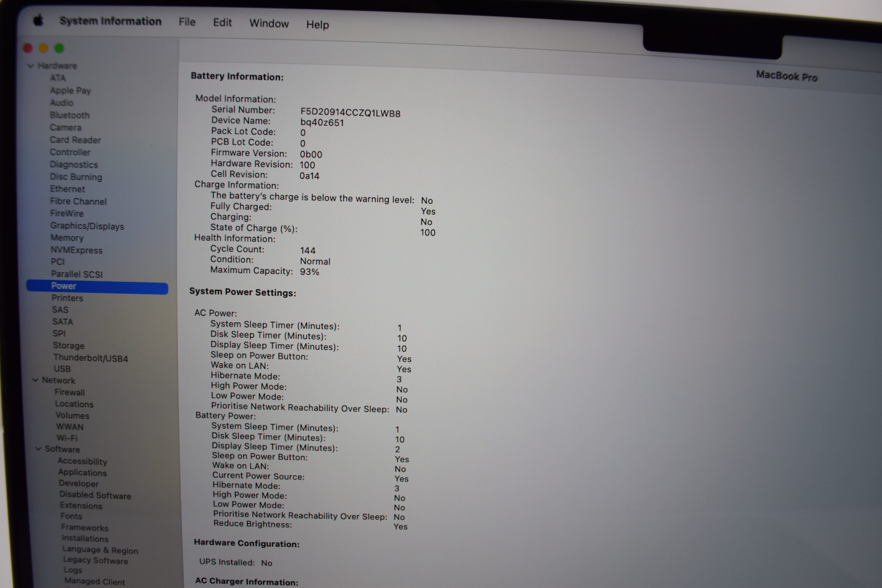
Task: Select Thunderbolt/USB4 in the sidebar
Action: [91, 358]
